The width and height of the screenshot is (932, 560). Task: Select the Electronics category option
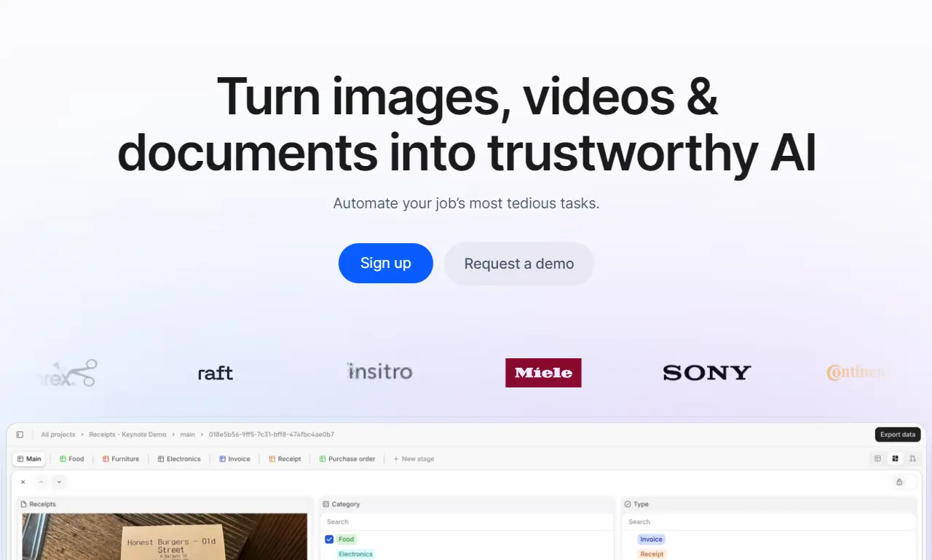[356, 554]
